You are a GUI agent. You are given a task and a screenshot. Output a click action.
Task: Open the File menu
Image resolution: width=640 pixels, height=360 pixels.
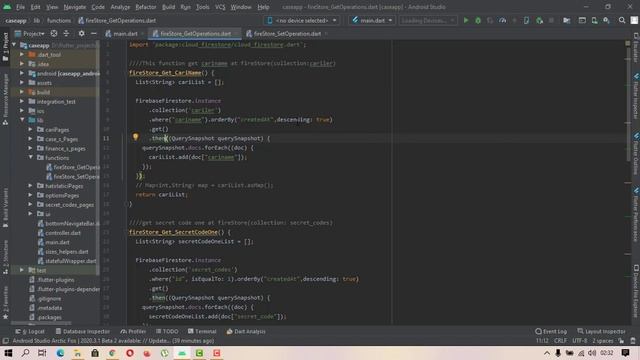[20, 7]
